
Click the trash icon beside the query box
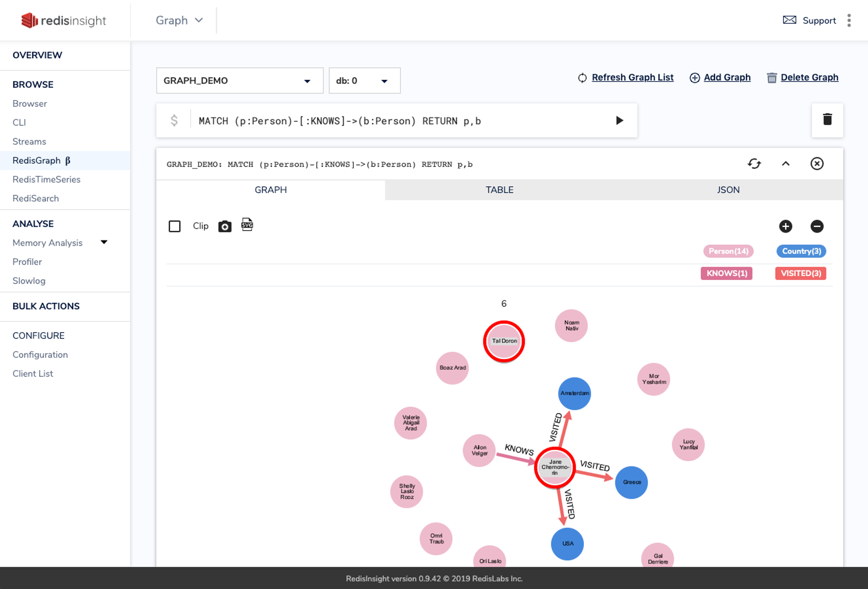coord(827,120)
